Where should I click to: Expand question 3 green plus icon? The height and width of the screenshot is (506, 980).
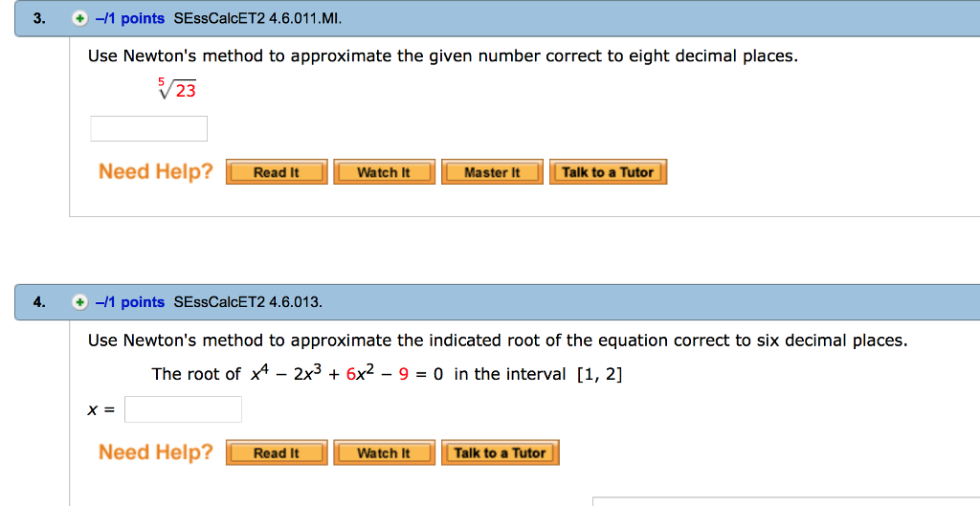(79, 19)
